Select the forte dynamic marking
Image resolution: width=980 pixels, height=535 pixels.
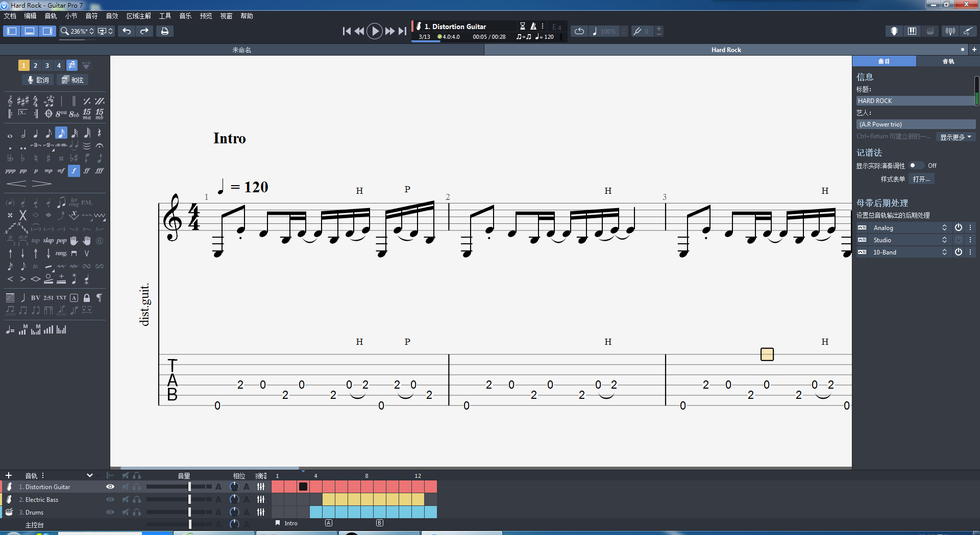74,171
